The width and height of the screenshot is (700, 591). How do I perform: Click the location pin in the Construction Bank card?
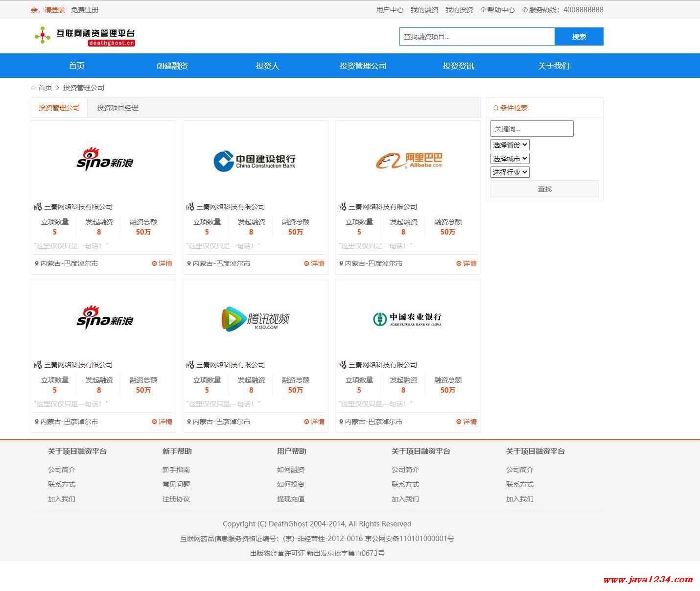[189, 263]
